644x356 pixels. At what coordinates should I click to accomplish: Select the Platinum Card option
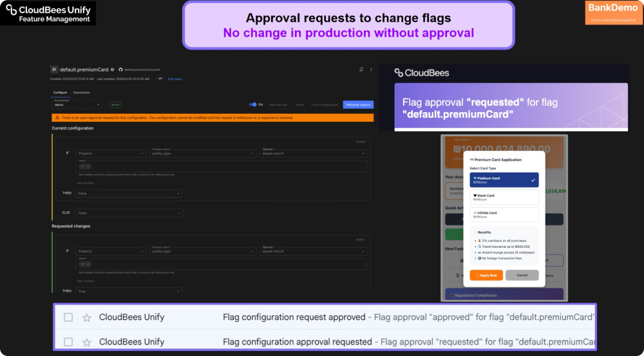pyautogui.click(x=504, y=180)
